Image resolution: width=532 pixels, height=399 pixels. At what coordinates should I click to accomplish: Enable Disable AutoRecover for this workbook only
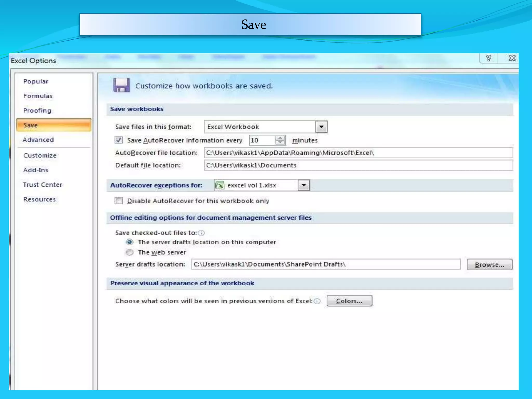[119, 201]
